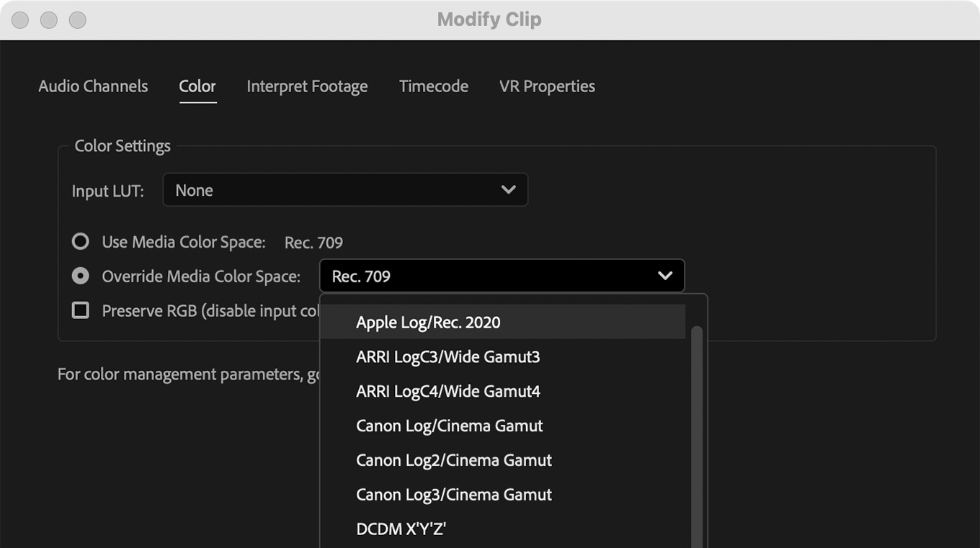
Task: Select ARRI LogC4/Wide Gamut4 option
Action: [x=447, y=392]
